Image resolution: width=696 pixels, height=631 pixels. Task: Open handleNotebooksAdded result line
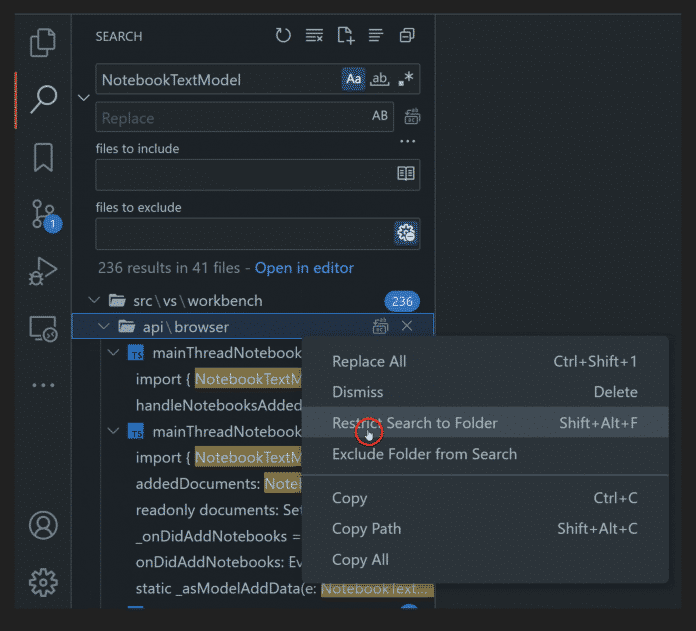pos(218,405)
